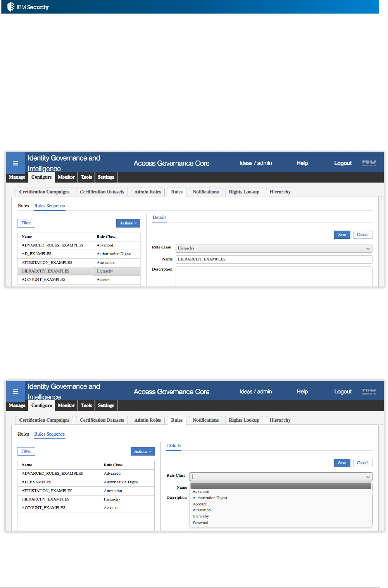This screenshot has height=588, width=388.
Task: Click Description text area in upper screenshot
Action: tap(274, 276)
